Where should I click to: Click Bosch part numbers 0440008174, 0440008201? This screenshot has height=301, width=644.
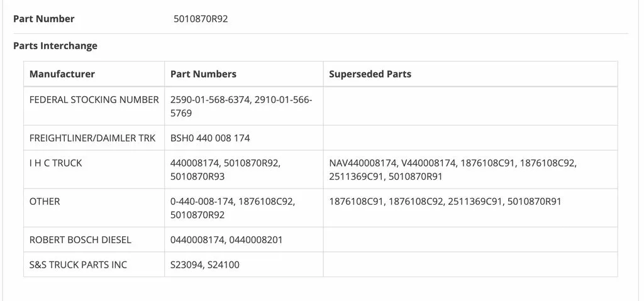pos(226,240)
